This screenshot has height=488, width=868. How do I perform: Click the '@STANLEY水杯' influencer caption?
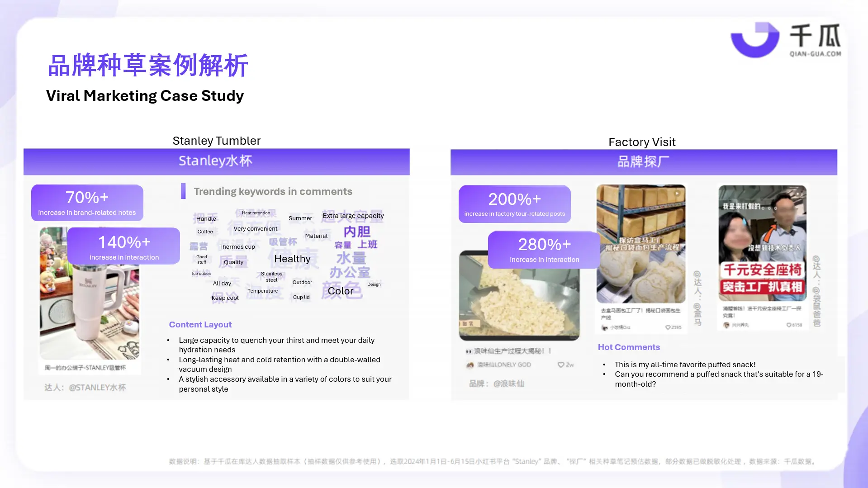tap(85, 388)
